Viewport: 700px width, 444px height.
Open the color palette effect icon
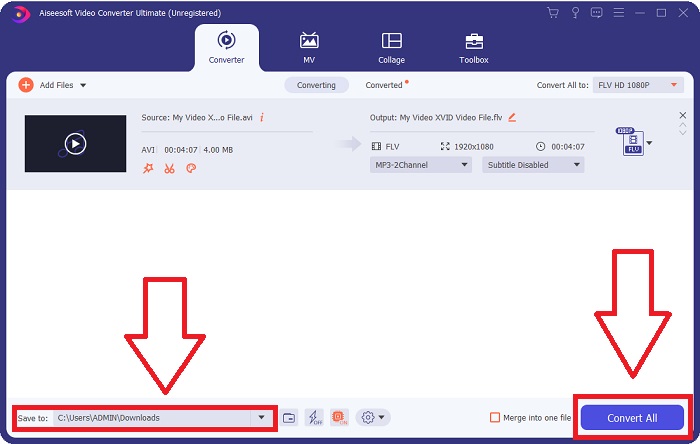click(191, 168)
